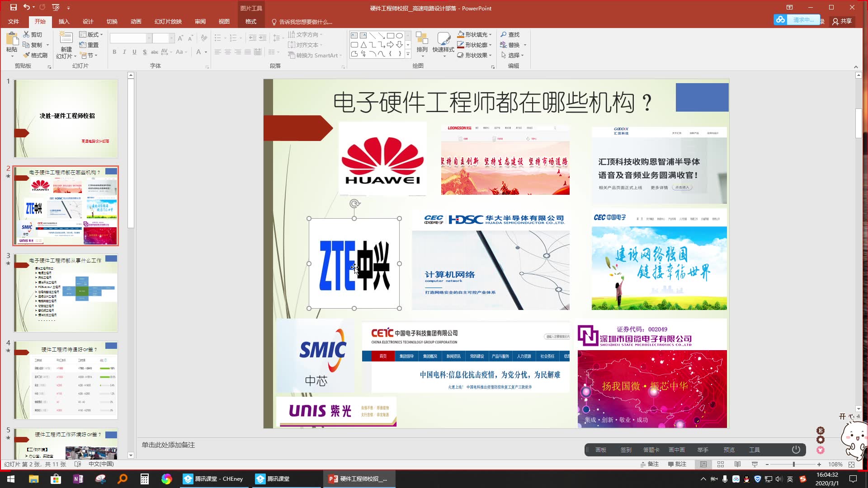868x488 pixels.
Task: Toggle the Notes (备注) pane in status bar
Action: pyautogui.click(x=650, y=464)
